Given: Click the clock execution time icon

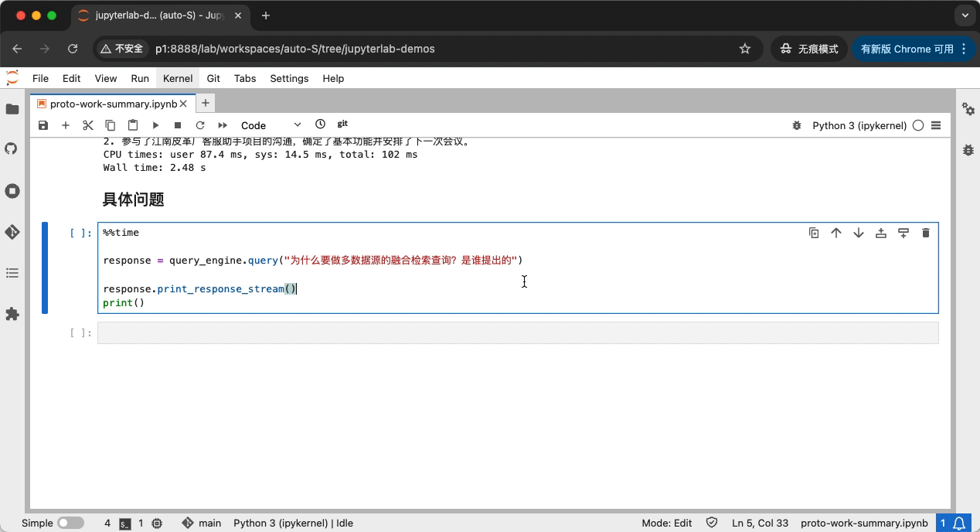Looking at the screenshot, I should (321, 124).
